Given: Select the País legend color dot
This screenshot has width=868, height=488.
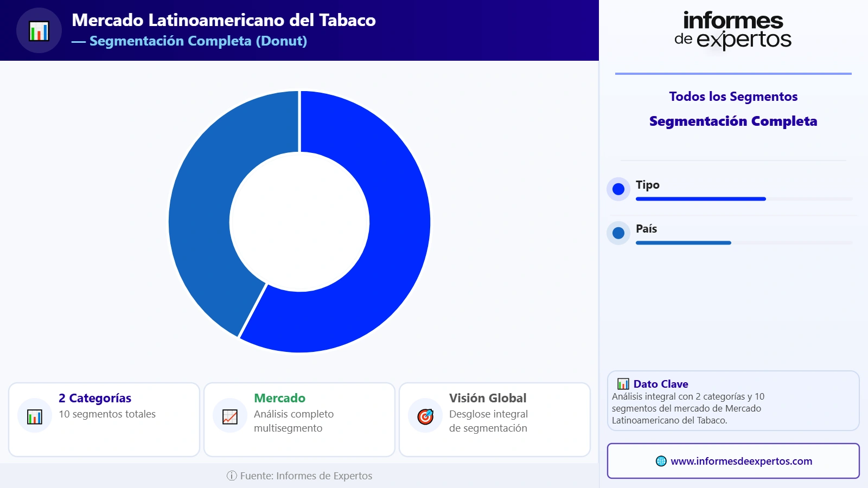Looking at the screenshot, I should [x=618, y=233].
